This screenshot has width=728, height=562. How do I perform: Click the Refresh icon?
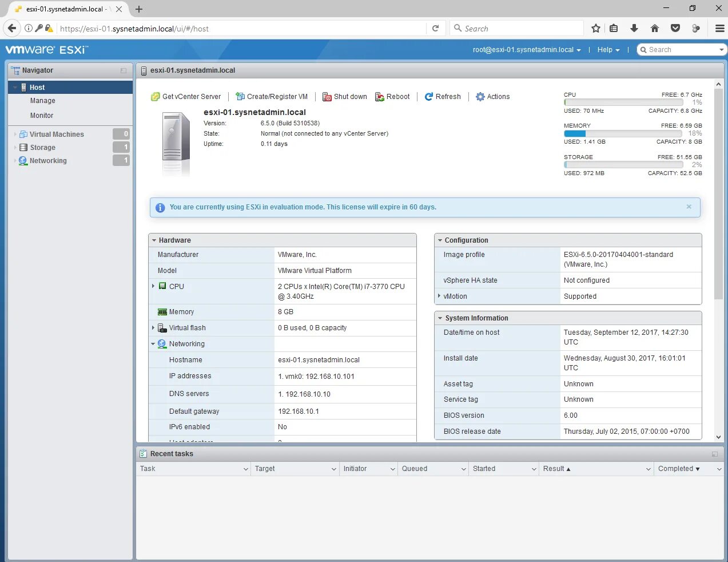[x=428, y=96]
